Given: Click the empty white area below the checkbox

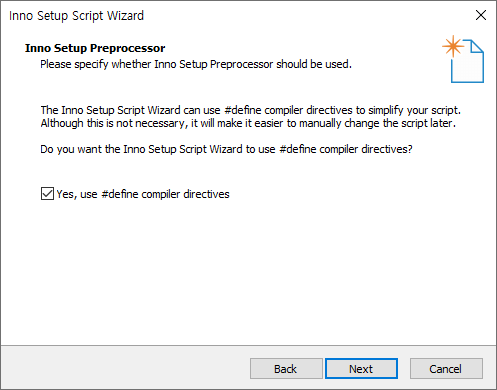Looking at the screenshot, I should tap(248, 273).
